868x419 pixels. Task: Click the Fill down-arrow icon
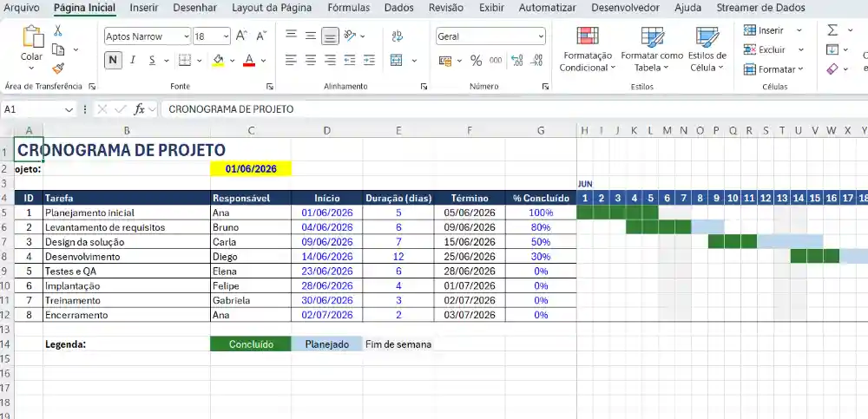point(832,49)
